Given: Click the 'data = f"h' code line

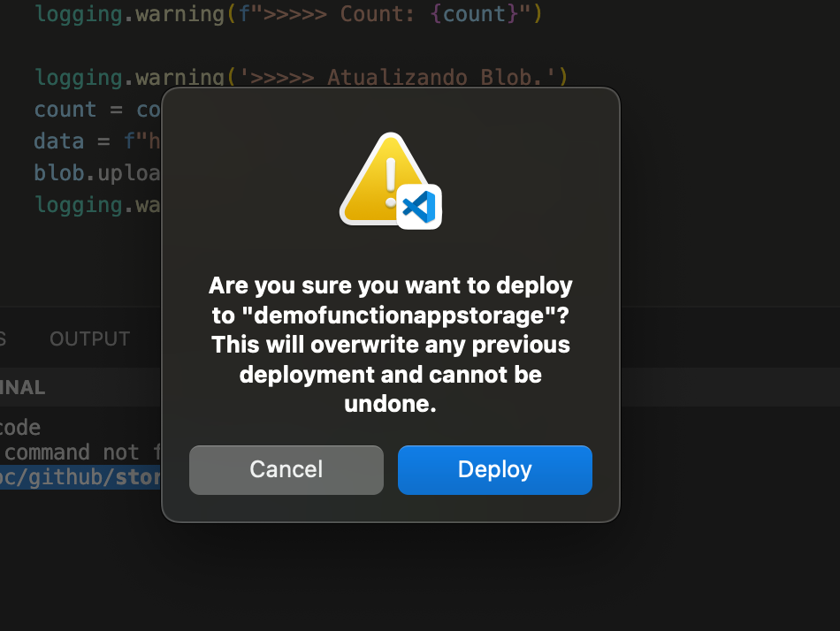Looking at the screenshot, I should pyautogui.click(x=97, y=141).
